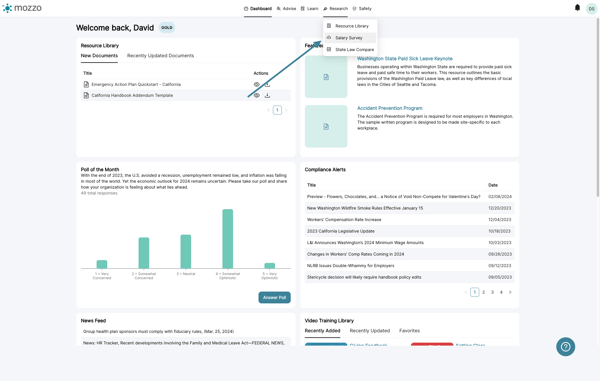Image resolution: width=600 pixels, height=381 pixels.
Task: Click the page vertical scrollbar
Action: [597, 107]
